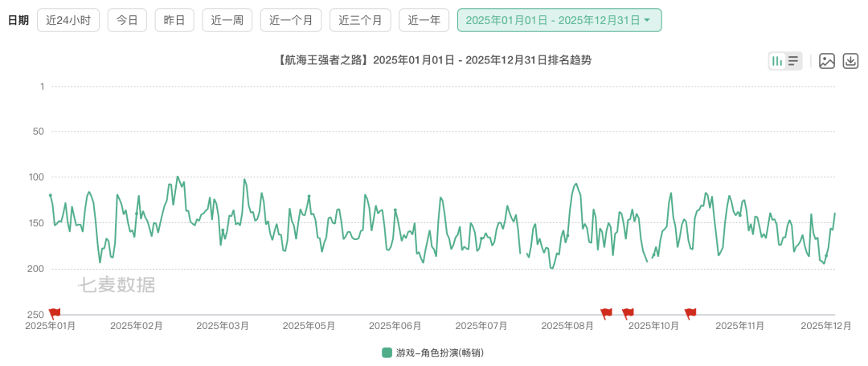Click the green legend color swatch

coord(387,352)
